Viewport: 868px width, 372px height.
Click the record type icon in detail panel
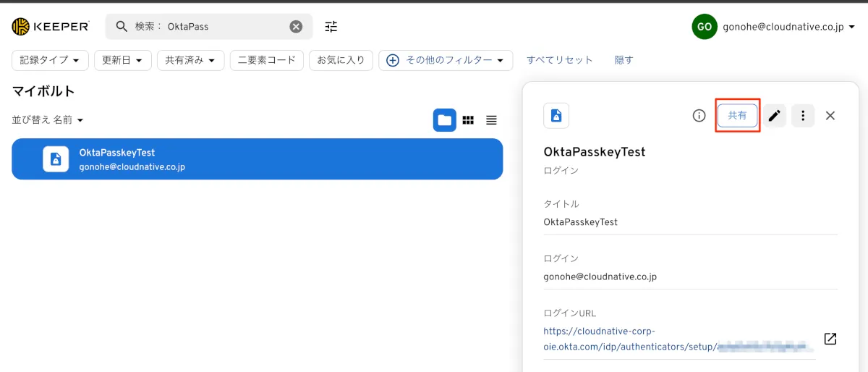[556, 116]
